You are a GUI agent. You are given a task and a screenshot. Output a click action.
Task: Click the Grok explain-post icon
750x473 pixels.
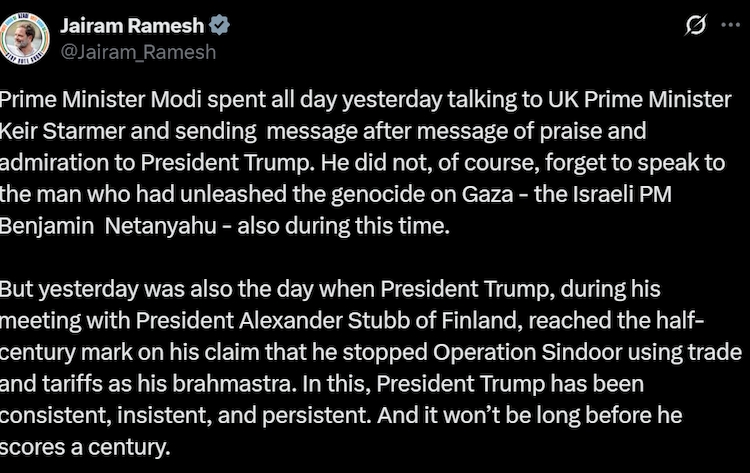click(x=694, y=27)
